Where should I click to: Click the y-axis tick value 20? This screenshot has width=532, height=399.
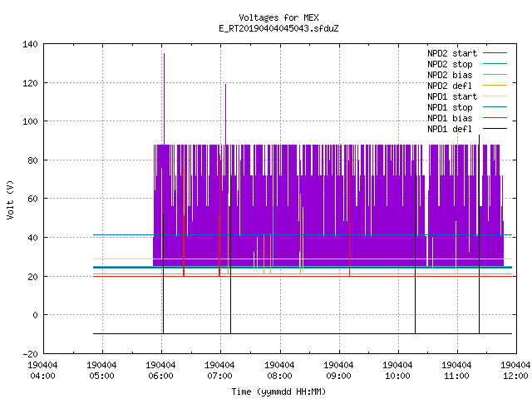(x=33, y=277)
